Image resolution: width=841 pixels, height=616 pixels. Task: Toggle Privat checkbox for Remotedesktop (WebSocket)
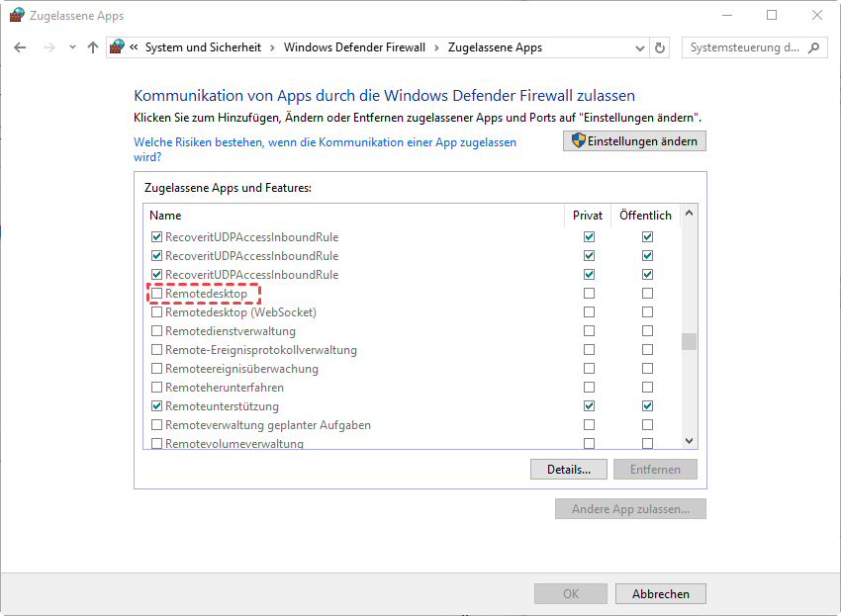[x=589, y=312]
